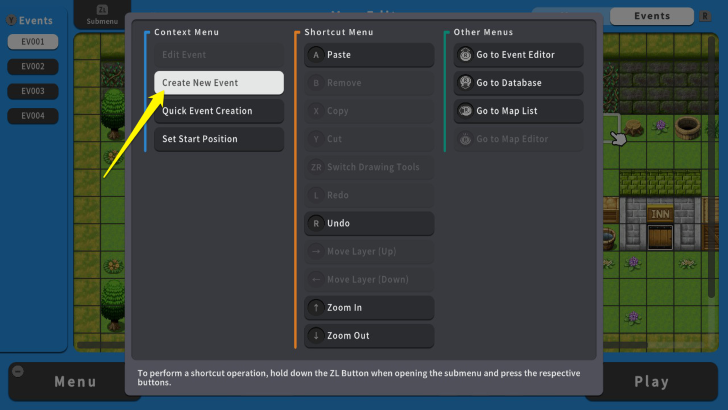
Task: Click the Remove shortcut entry
Action: click(x=369, y=83)
